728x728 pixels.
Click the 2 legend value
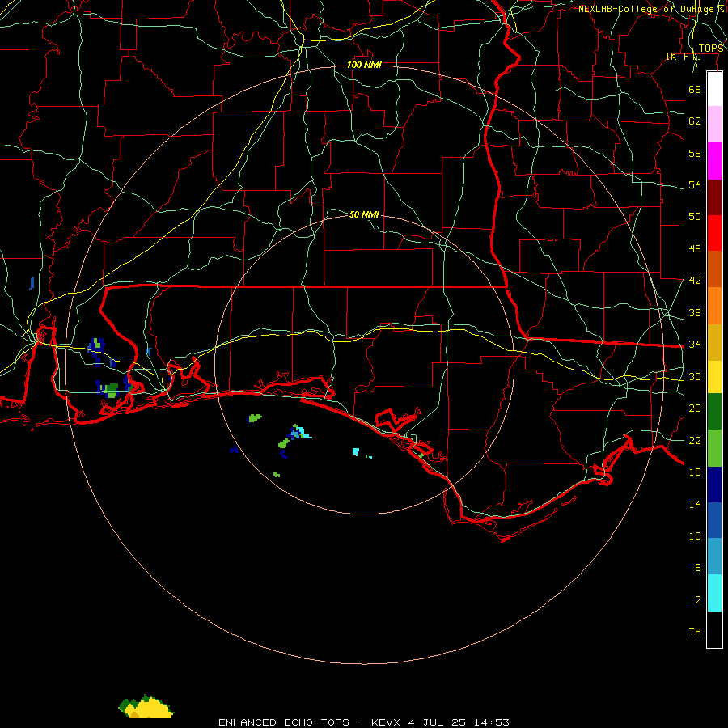(x=698, y=600)
